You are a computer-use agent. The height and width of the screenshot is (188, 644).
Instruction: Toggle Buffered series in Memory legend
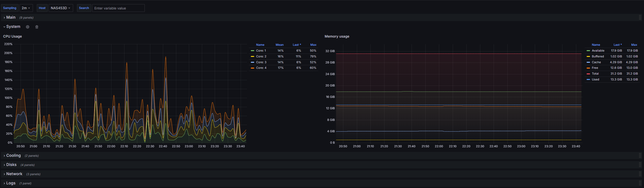(598, 57)
